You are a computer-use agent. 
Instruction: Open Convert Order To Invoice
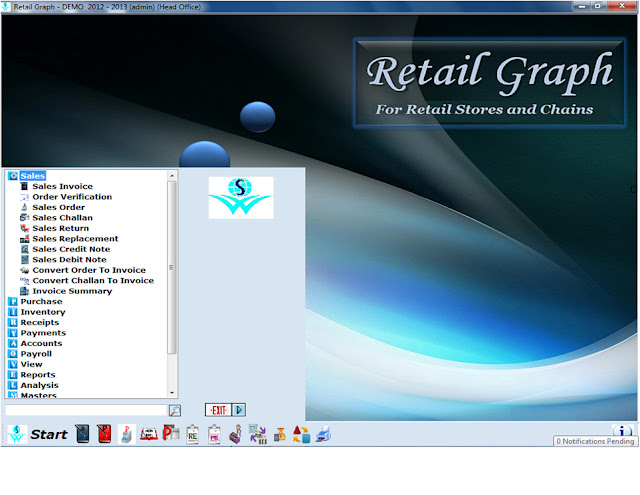click(x=89, y=270)
